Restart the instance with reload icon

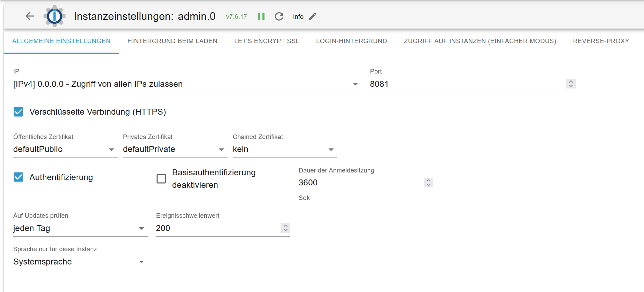pyautogui.click(x=279, y=16)
